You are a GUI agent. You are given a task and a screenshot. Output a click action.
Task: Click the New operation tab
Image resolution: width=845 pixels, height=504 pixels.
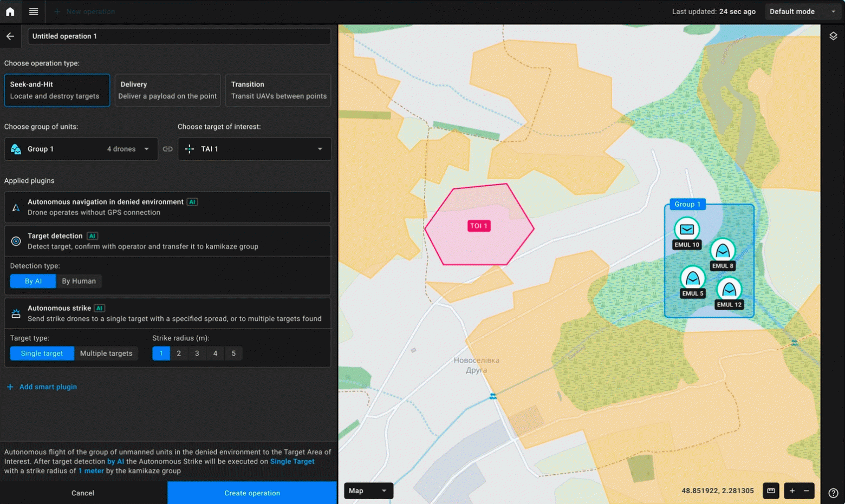84,11
